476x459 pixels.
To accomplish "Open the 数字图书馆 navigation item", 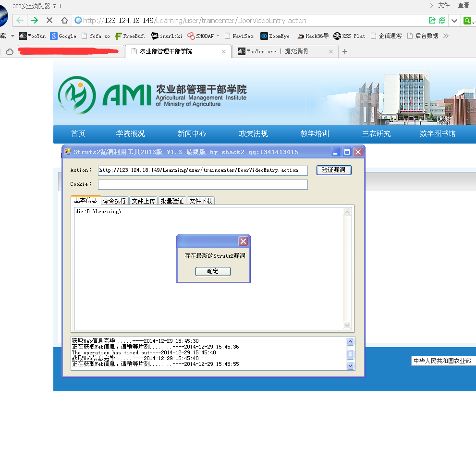I will tap(438, 134).
